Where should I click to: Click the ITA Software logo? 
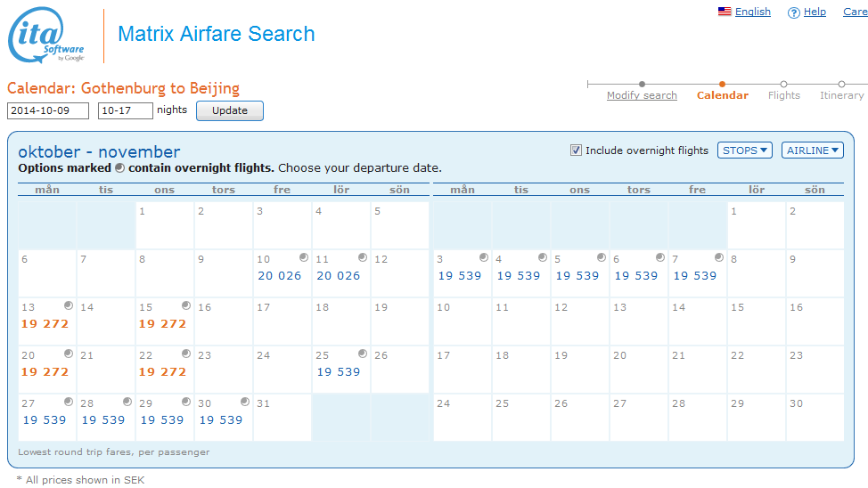[46, 36]
